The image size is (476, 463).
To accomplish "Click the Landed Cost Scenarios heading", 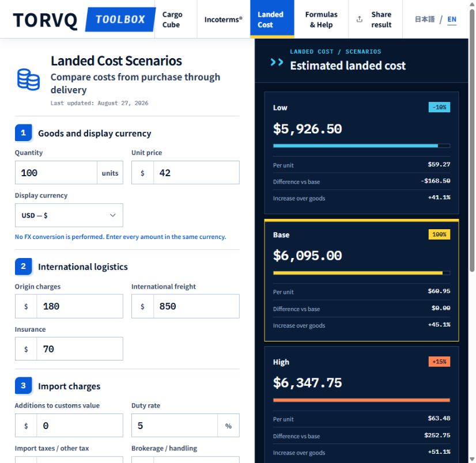I will coord(116,61).
